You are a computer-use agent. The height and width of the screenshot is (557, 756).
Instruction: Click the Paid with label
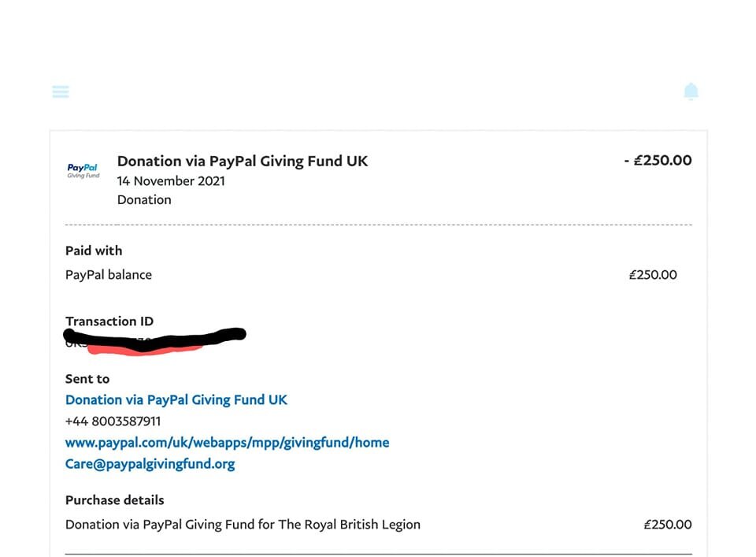pos(94,251)
